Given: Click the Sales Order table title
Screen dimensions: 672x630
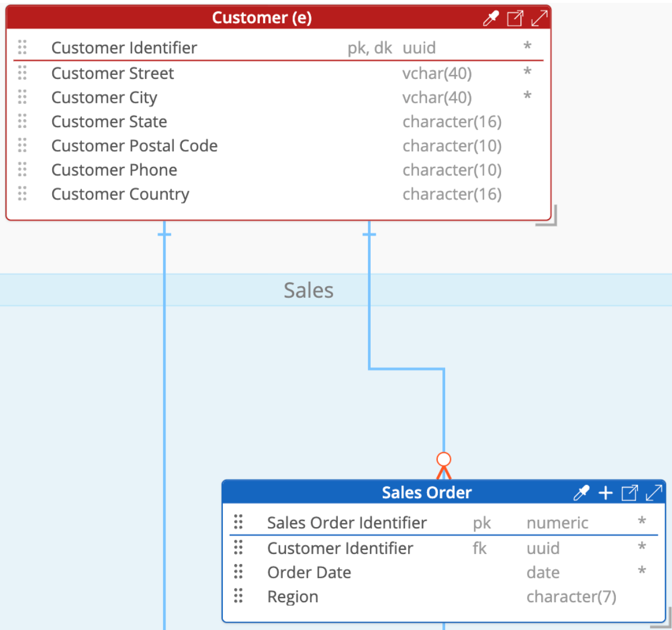Looking at the screenshot, I should [x=426, y=493].
